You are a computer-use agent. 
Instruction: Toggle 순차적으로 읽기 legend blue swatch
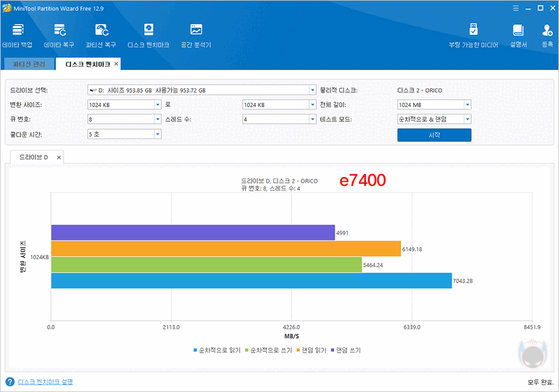[x=196, y=350]
